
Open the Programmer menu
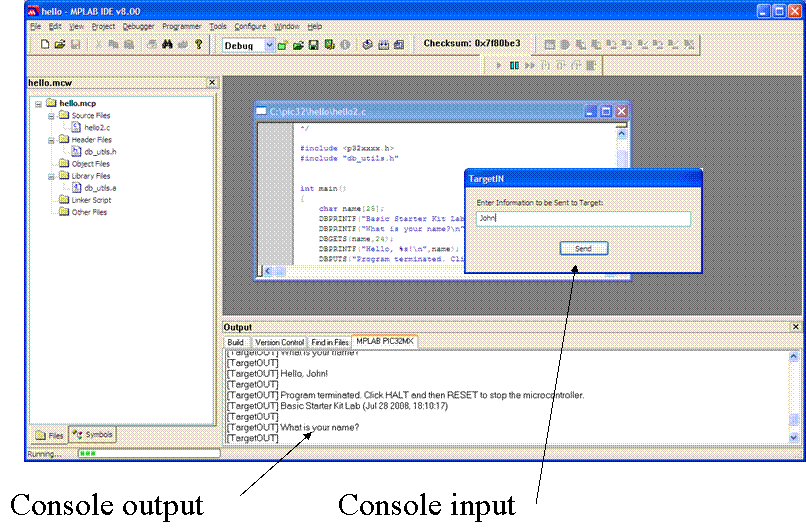point(182,26)
